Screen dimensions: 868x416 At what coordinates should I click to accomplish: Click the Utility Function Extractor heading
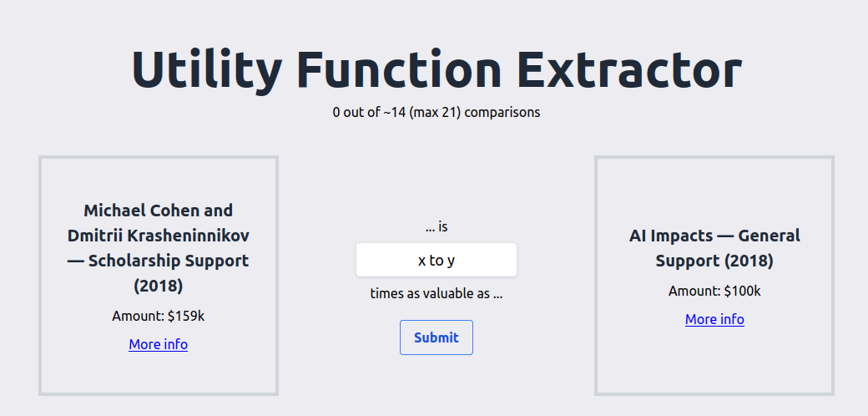coord(437,68)
